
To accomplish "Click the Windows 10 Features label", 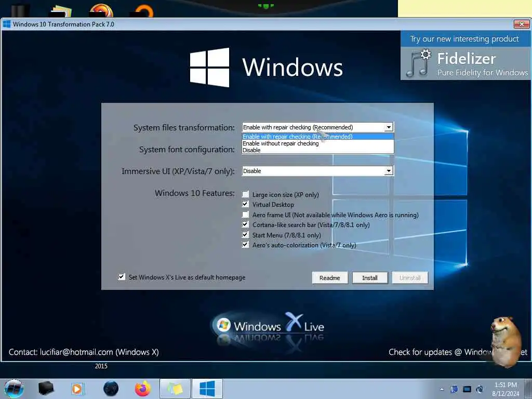I will click(195, 193).
